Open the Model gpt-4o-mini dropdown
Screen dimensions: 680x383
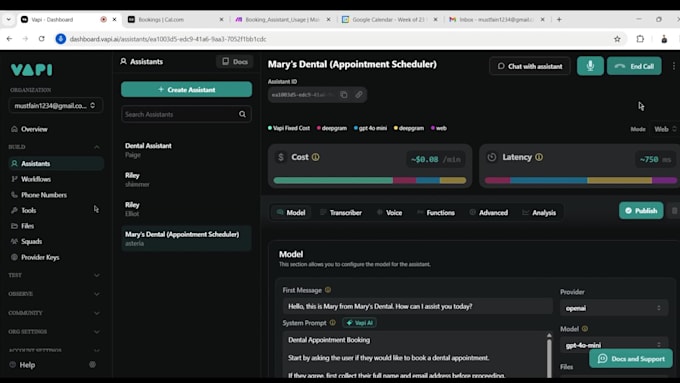pos(614,345)
